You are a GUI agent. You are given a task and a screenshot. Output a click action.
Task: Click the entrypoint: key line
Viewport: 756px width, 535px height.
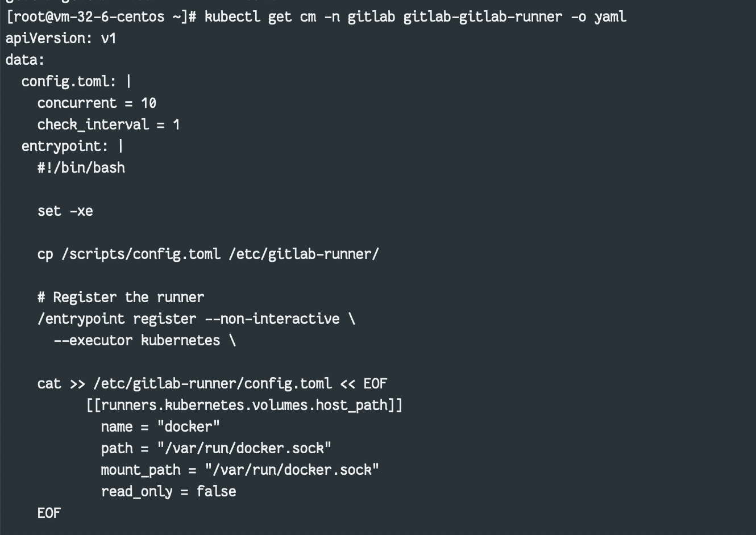(72, 147)
